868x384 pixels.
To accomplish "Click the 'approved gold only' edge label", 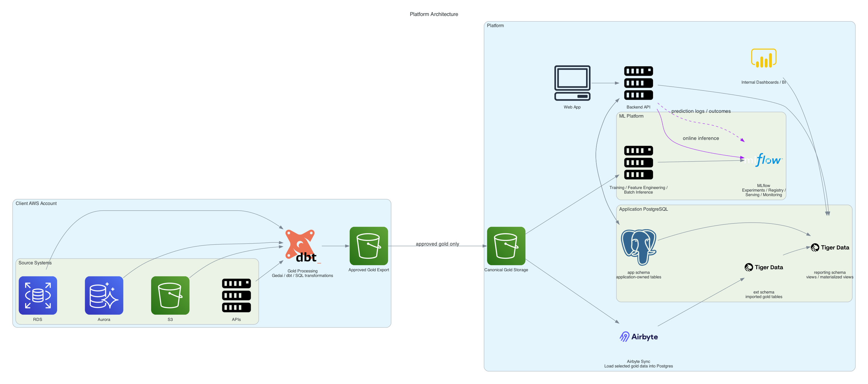I will click(x=437, y=244).
